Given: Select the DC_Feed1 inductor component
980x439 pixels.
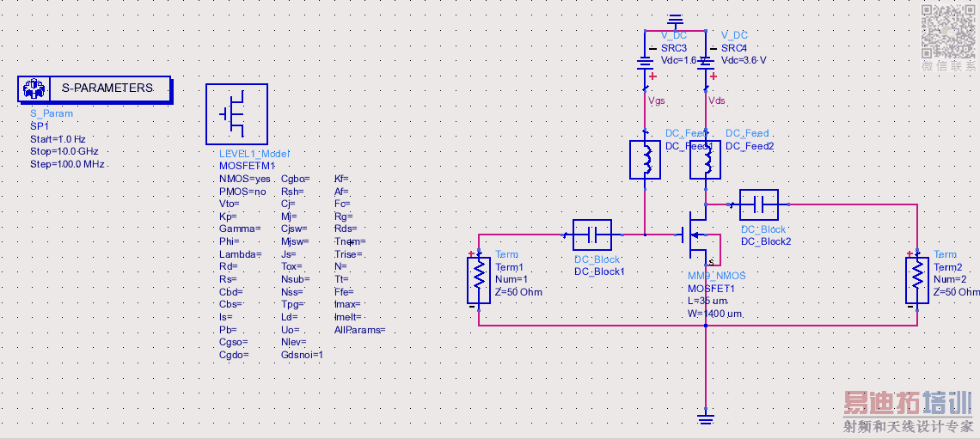Looking at the screenshot, I should [645, 159].
